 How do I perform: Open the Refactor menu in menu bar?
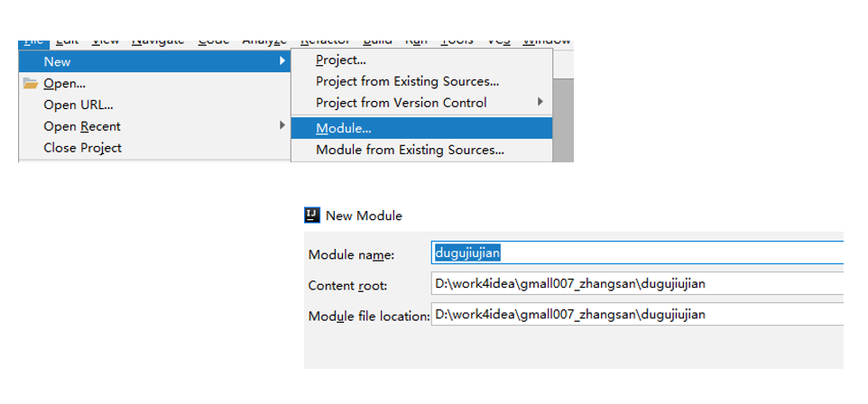point(325,41)
